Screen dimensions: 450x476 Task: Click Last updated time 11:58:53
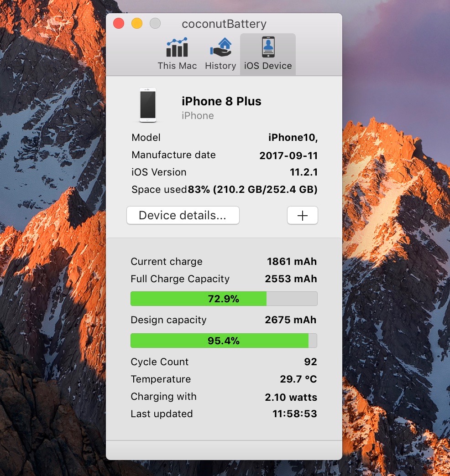click(x=295, y=414)
